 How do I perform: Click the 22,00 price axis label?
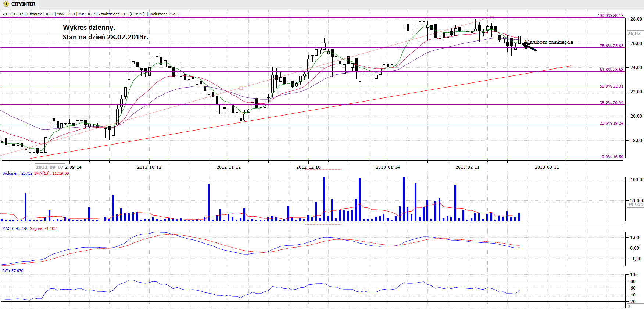tap(636, 92)
